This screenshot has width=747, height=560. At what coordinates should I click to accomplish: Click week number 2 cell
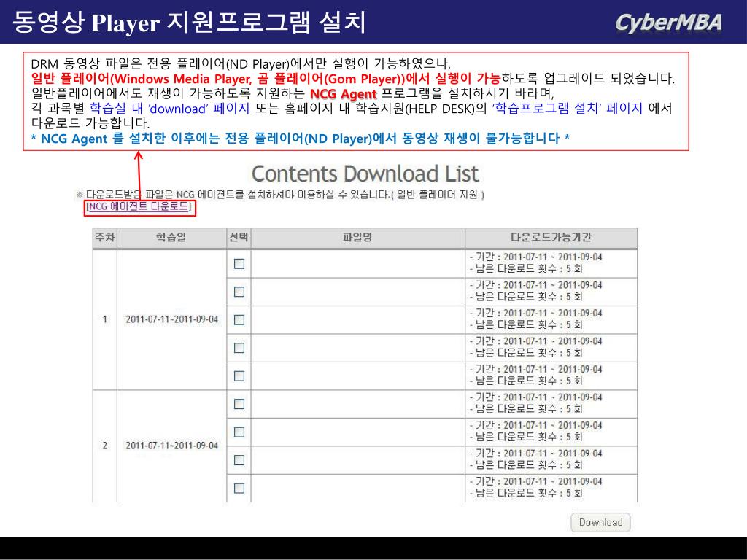tap(105, 446)
